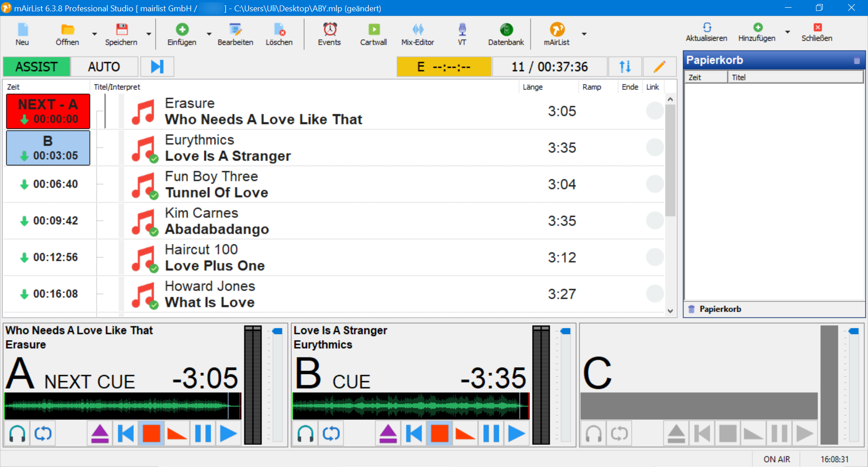The height and width of the screenshot is (467, 868).
Task: Expand the Öffnen dropdown arrow
Action: (94, 34)
